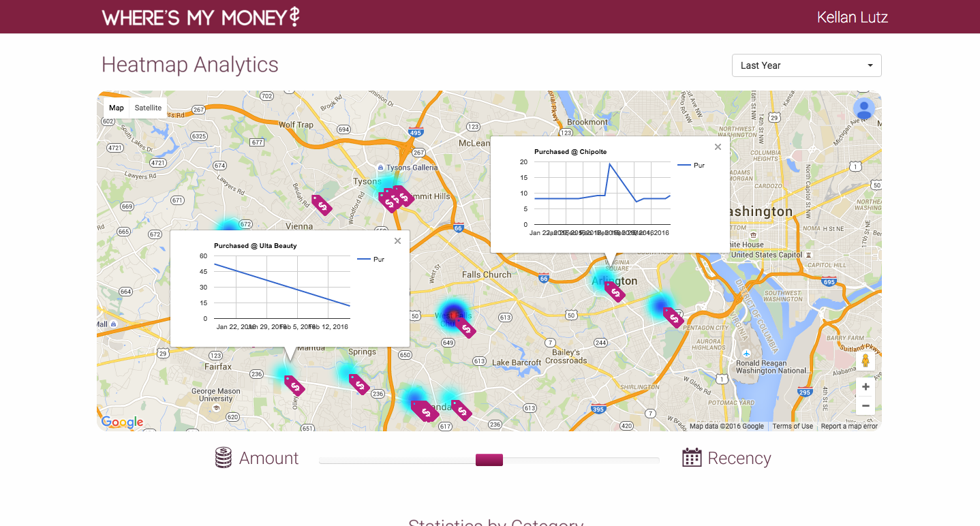980x526 pixels.
Task: Click the Recency calendar icon
Action: point(692,457)
